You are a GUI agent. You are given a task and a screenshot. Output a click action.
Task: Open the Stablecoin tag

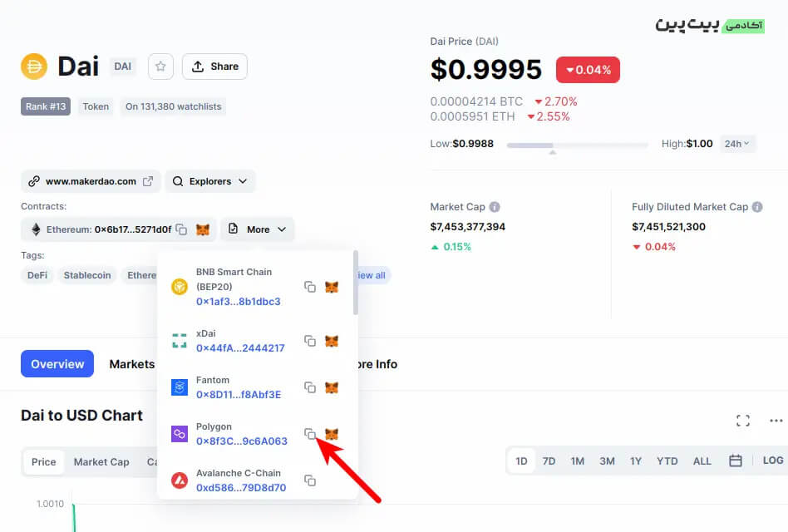[87, 275]
